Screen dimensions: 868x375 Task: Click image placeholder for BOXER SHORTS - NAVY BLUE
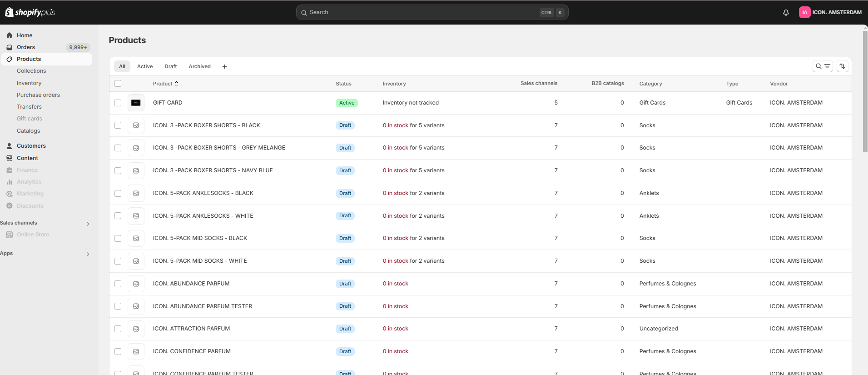coord(136,170)
